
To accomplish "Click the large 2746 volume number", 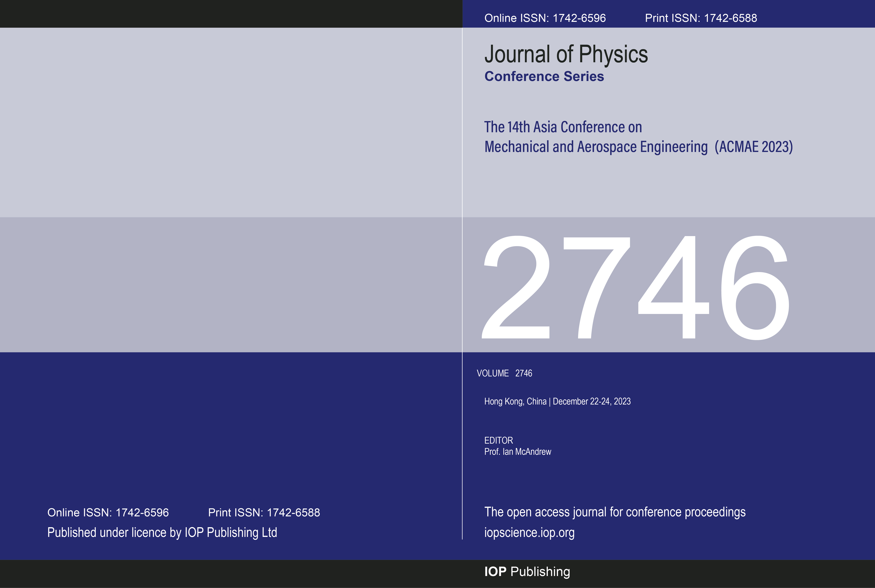I will [636, 288].
